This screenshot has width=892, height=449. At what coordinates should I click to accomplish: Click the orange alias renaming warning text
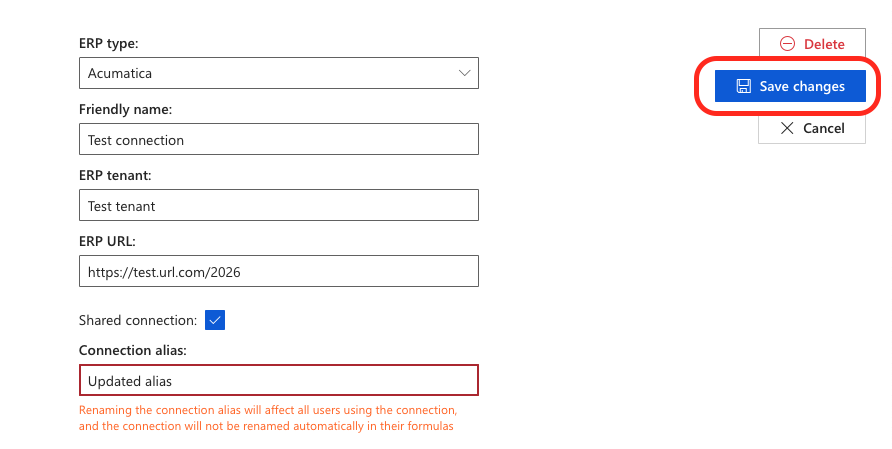[x=268, y=418]
